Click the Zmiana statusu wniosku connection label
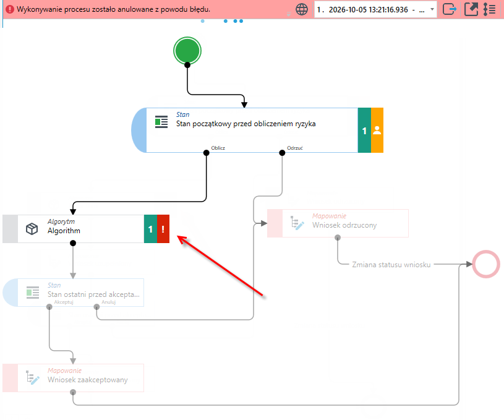 391,265
